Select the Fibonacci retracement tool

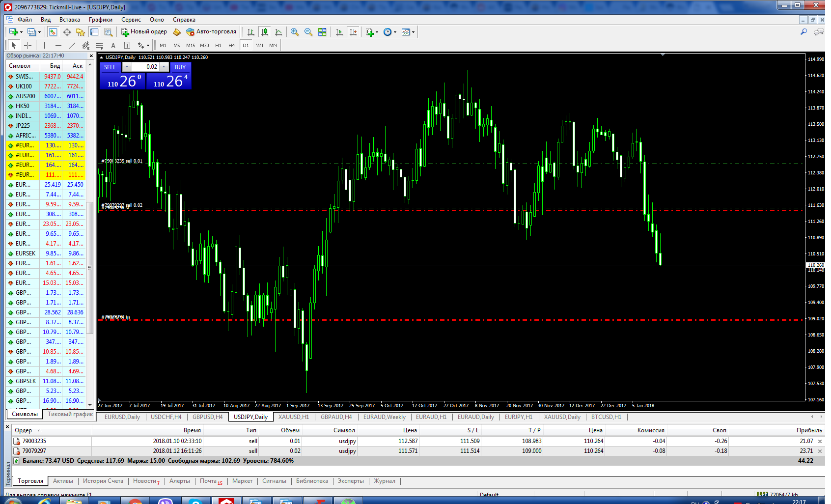pyautogui.click(x=100, y=45)
